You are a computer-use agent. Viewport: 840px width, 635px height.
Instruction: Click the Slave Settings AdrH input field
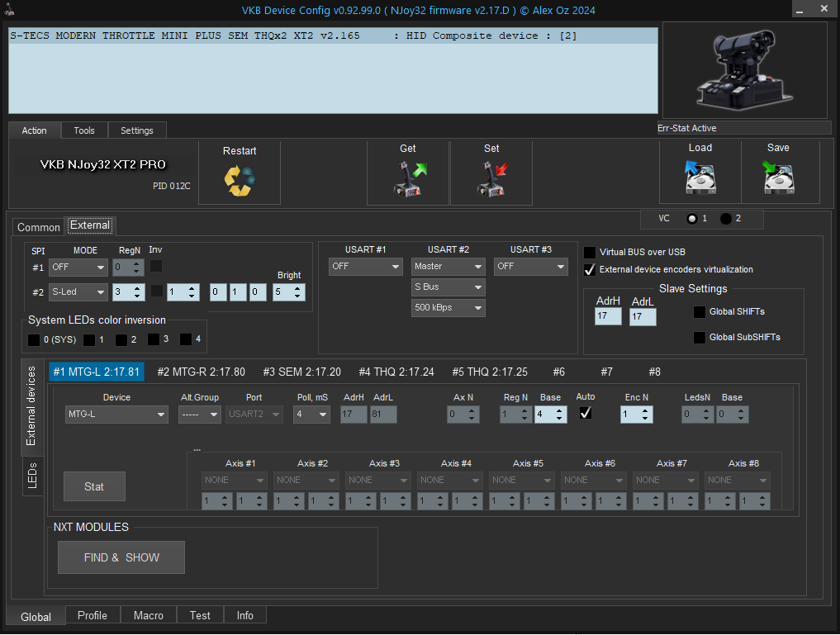pos(607,316)
